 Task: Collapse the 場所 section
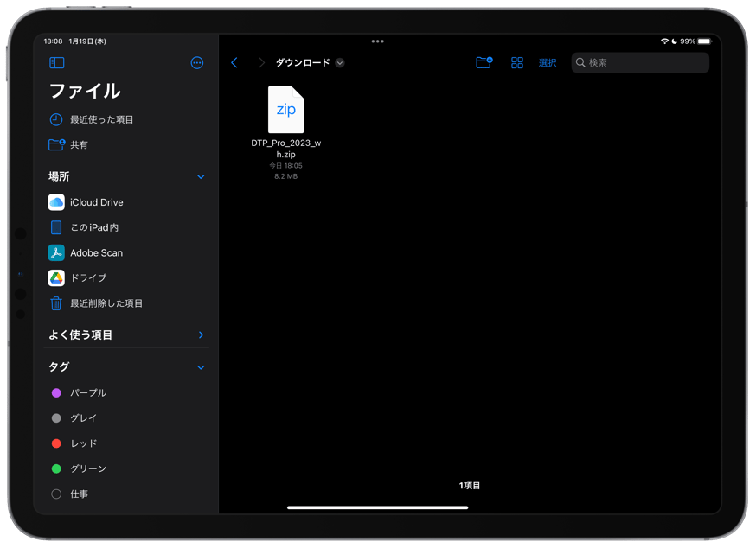(x=201, y=177)
